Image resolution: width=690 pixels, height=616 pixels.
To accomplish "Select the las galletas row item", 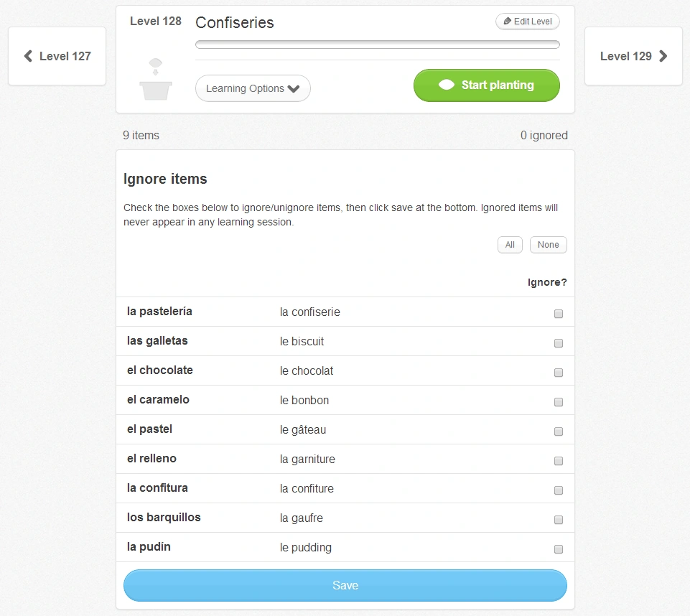I will pyautogui.click(x=158, y=341).
